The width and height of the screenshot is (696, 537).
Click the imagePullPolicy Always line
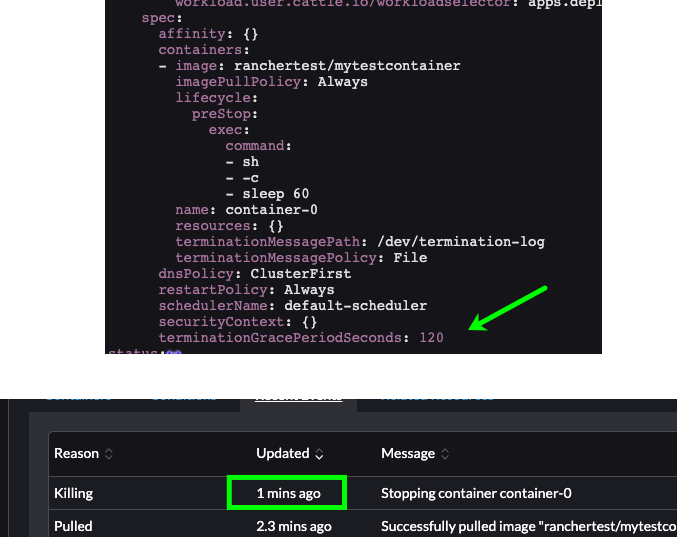272,82
